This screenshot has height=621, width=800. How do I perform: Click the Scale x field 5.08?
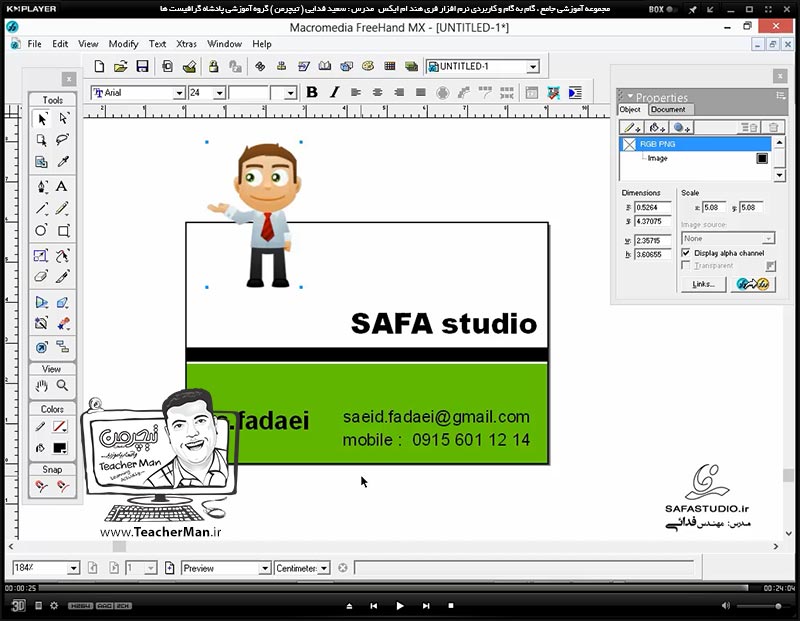point(714,207)
